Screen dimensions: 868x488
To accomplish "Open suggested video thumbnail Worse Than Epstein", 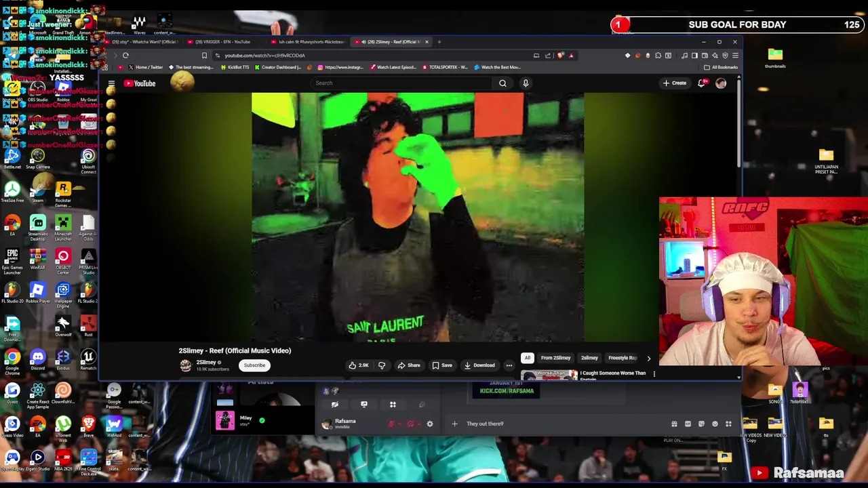I will 549,374.
